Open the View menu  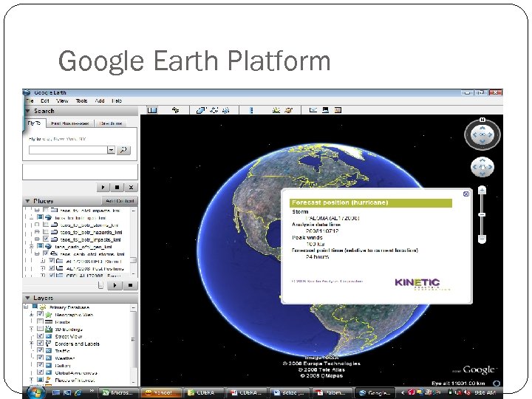[x=62, y=100]
